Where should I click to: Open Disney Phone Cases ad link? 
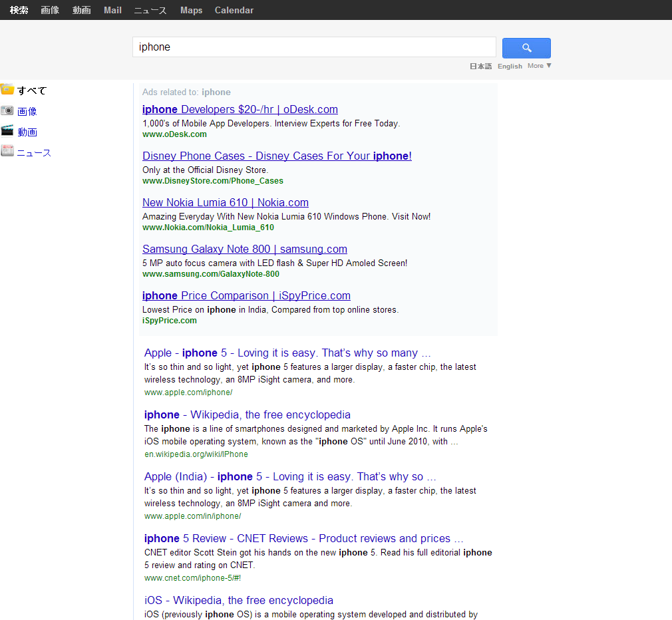coord(277,156)
